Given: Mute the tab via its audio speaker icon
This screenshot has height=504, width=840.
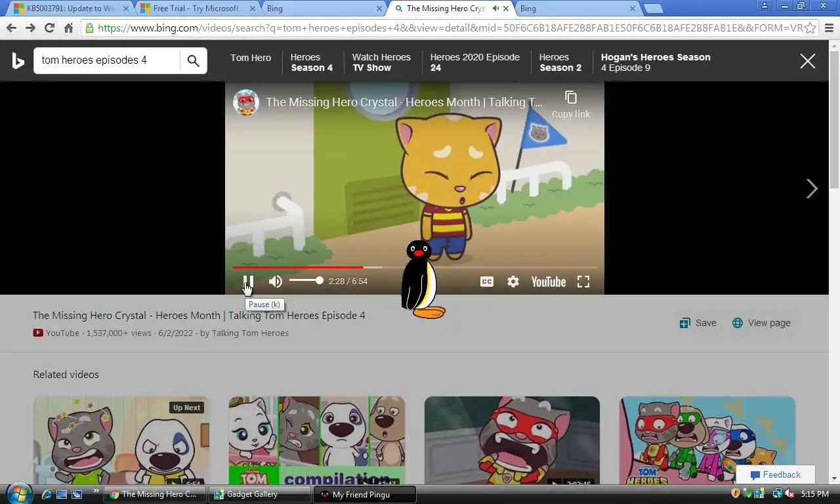Looking at the screenshot, I should click(495, 9).
